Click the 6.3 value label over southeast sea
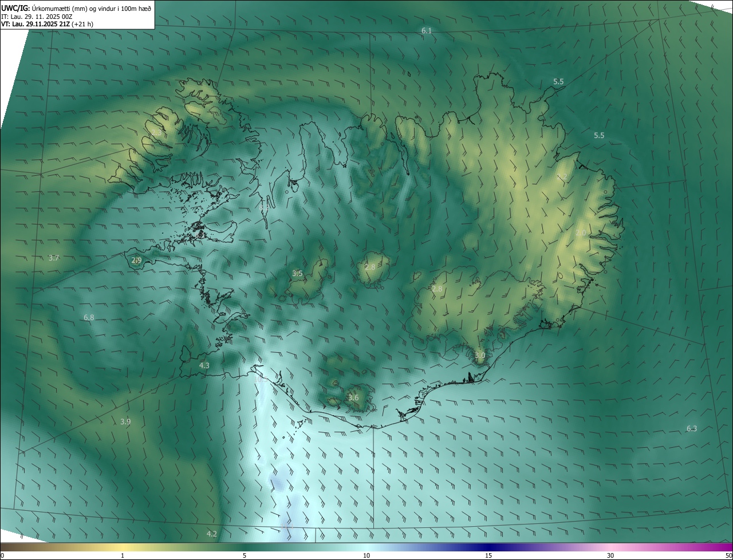This screenshot has width=733, height=560. point(692,429)
